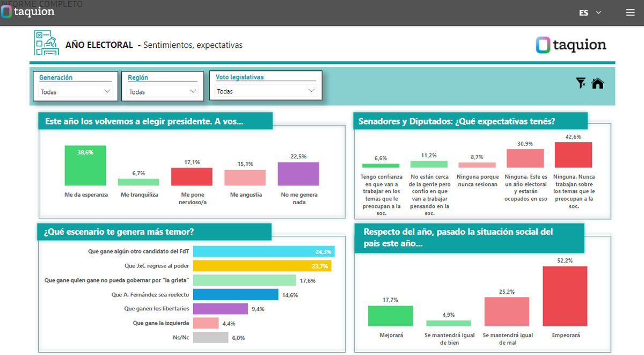The height and width of the screenshot is (355, 644).
Task: Click the clear filters funnel icon
Action: 580,83
